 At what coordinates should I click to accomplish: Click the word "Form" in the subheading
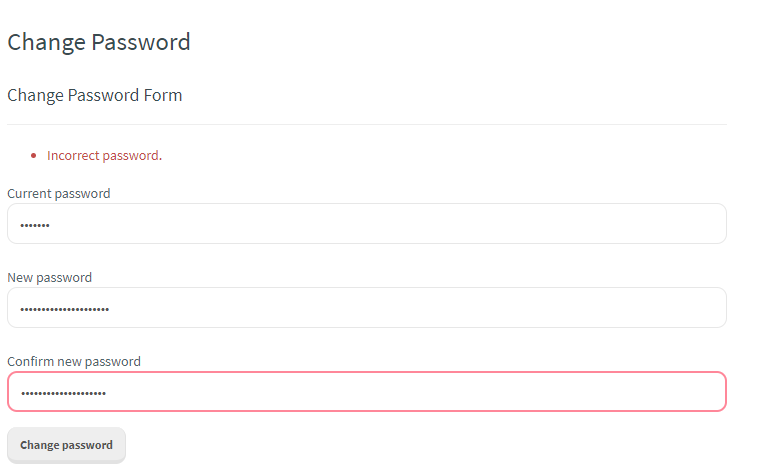(x=164, y=96)
